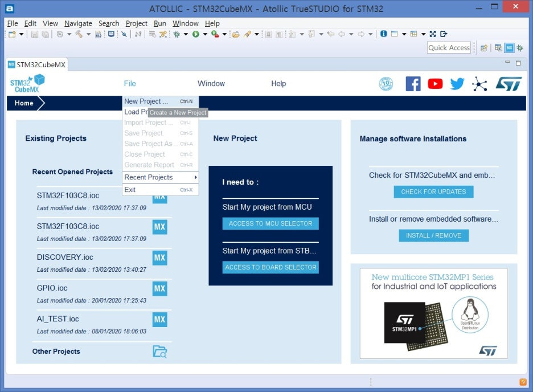
Task: Open MX icon for GPIO.ioc
Action: pyautogui.click(x=160, y=289)
